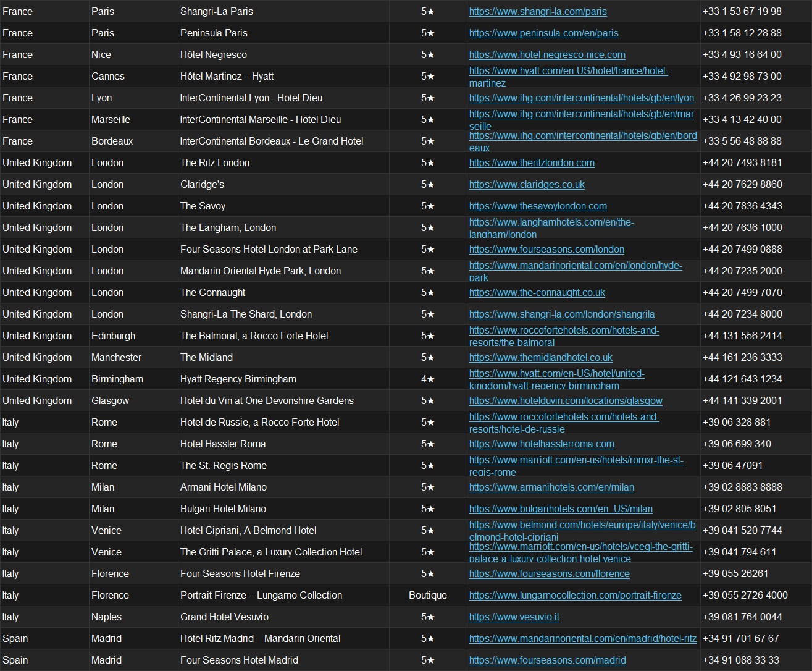812x671 pixels.
Task: Select the Boutique rating cell
Action: [x=428, y=595]
